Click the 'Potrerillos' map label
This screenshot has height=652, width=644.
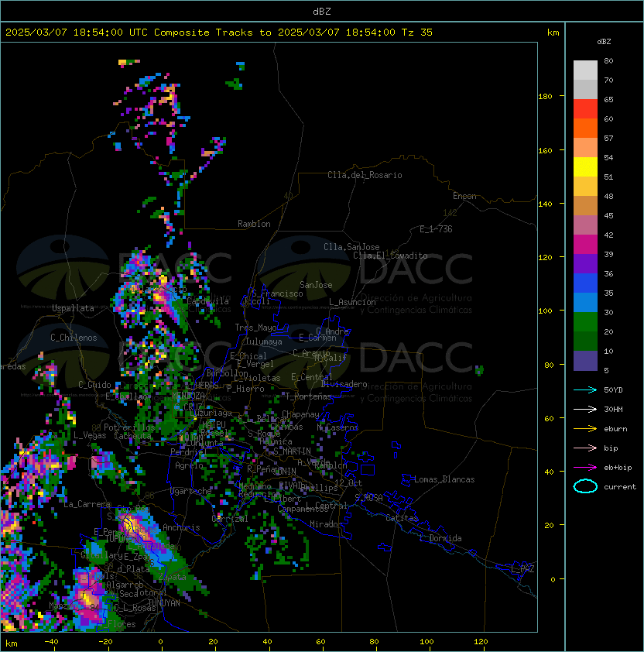tap(129, 427)
